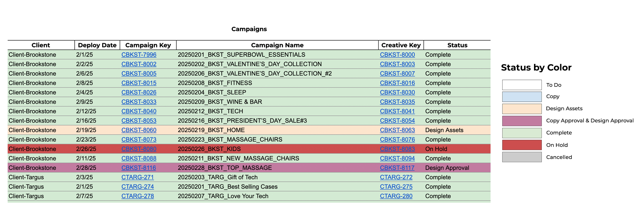The width and height of the screenshot is (644, 224).
Task: Click the Campaigns table title
Action: point(249,29)
